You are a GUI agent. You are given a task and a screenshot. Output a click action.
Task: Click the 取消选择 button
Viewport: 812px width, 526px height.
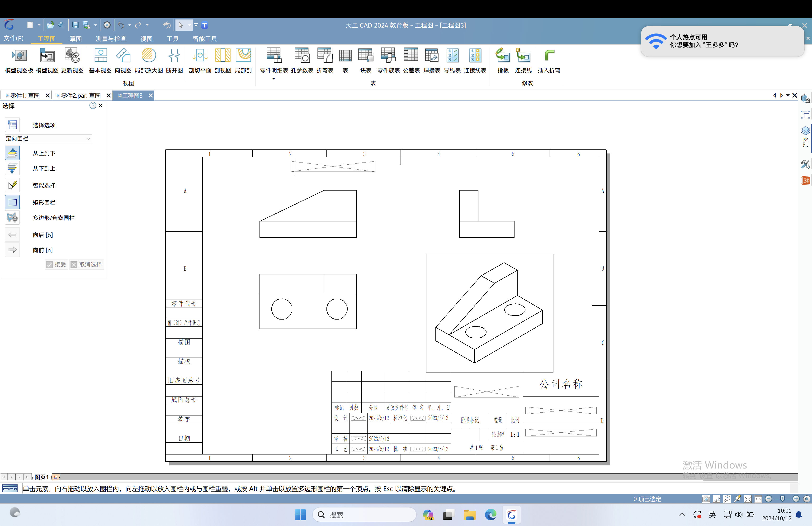[87, 264]
